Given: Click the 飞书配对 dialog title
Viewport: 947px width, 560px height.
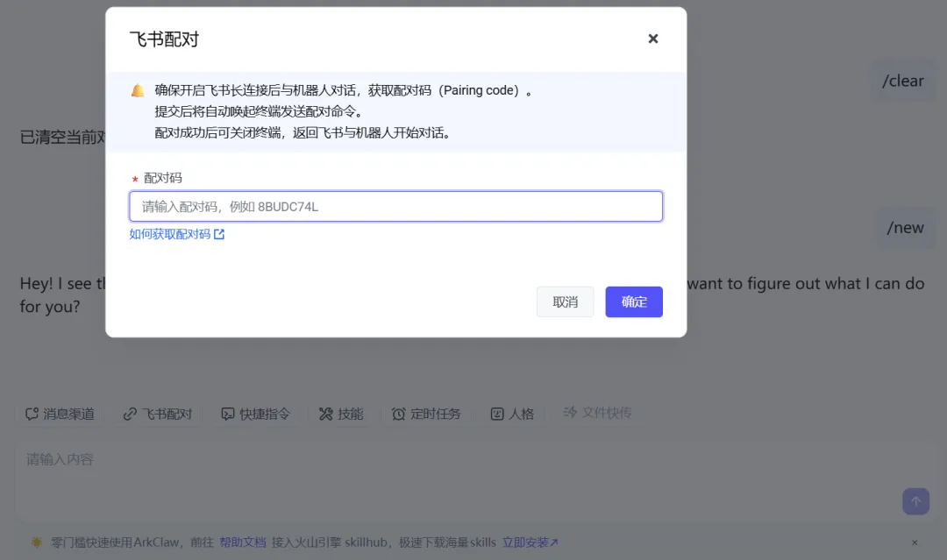Looking at the screenshot, I should pos(164,39).
